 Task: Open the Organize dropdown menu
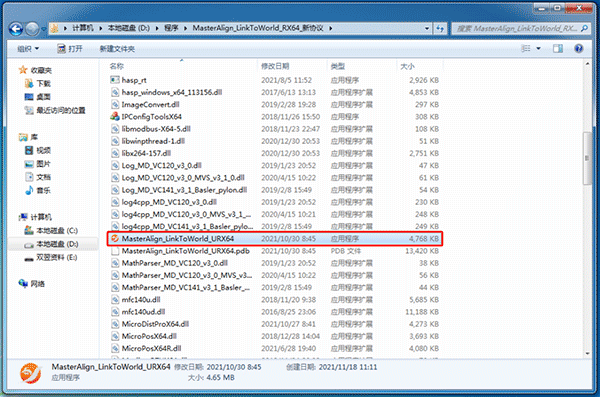28,49
